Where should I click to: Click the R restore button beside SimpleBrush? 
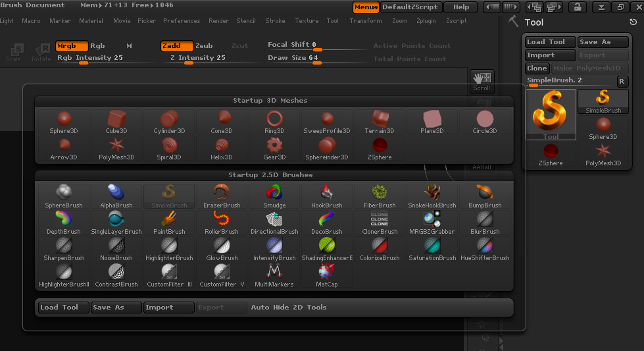(622, 82)
